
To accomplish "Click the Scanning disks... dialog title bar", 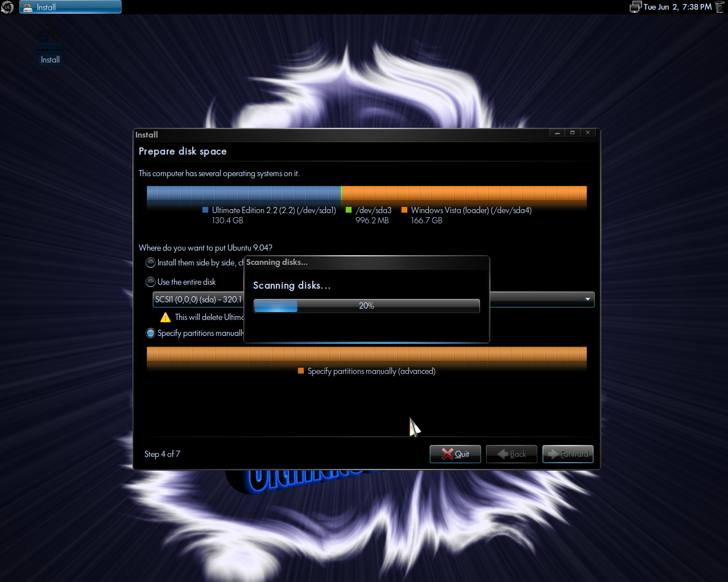I will (x=366, y=262).
